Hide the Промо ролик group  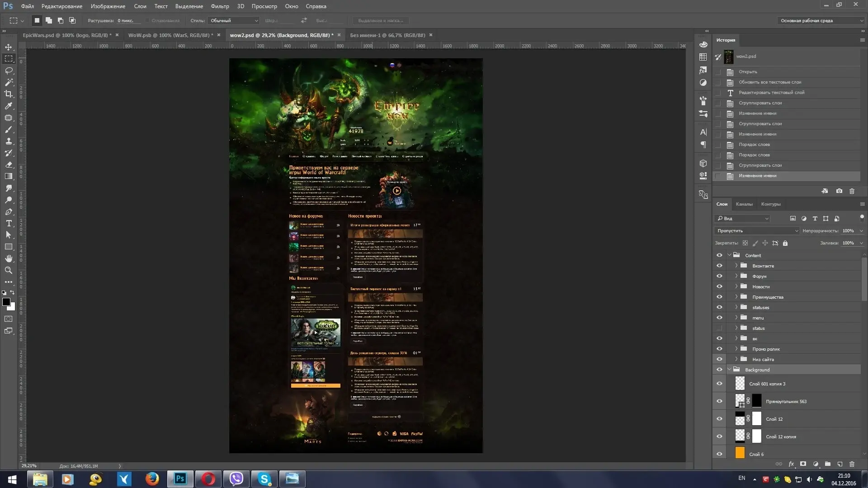pyautogui.click(x=719, y=349)
